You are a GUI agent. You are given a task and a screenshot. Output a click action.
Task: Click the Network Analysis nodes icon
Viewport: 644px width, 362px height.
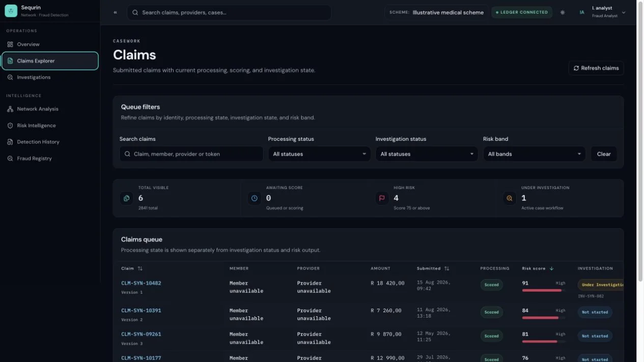[10, 109]
